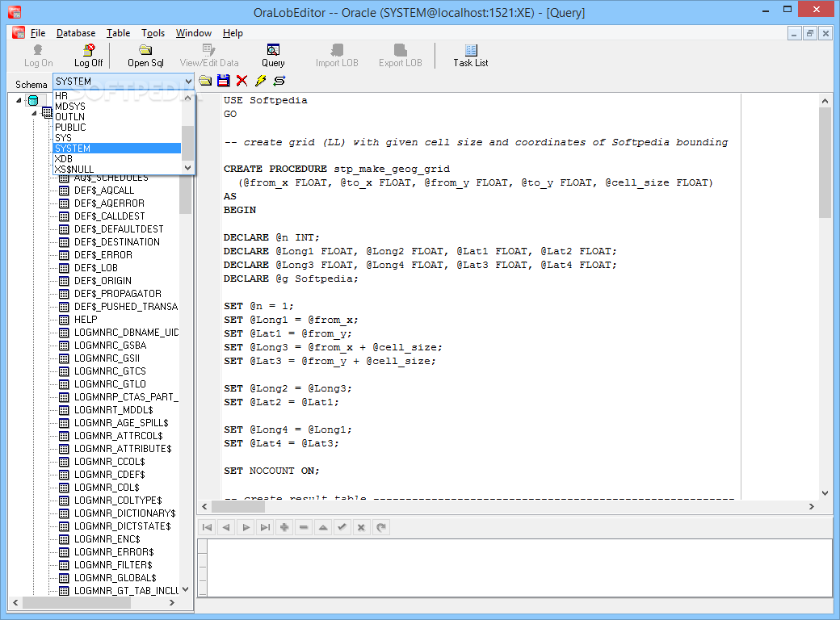Restore the inner Query child window
This screenshot has width=840, height=620.
tap(809, 33)
